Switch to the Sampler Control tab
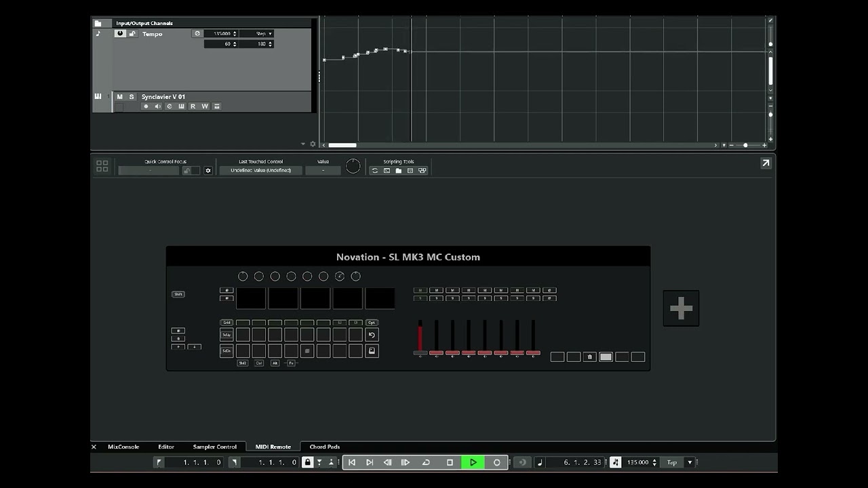Screen dimensions: 868x488 (x=215, y=447)
